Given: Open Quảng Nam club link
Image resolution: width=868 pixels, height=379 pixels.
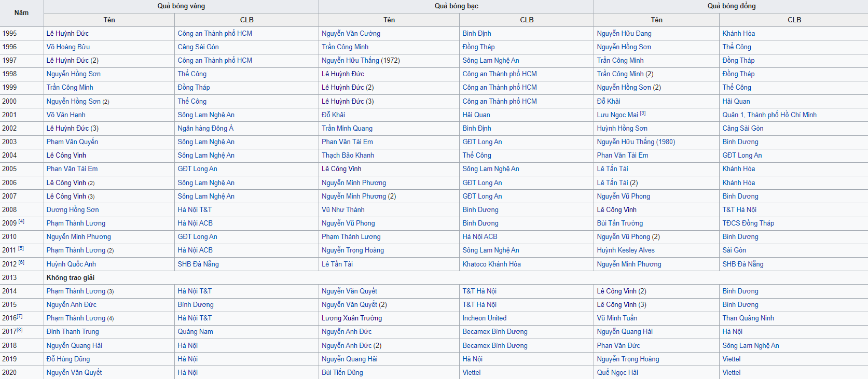Looking at the screenshot, I should pyautogui.click(x=196, y=331).
